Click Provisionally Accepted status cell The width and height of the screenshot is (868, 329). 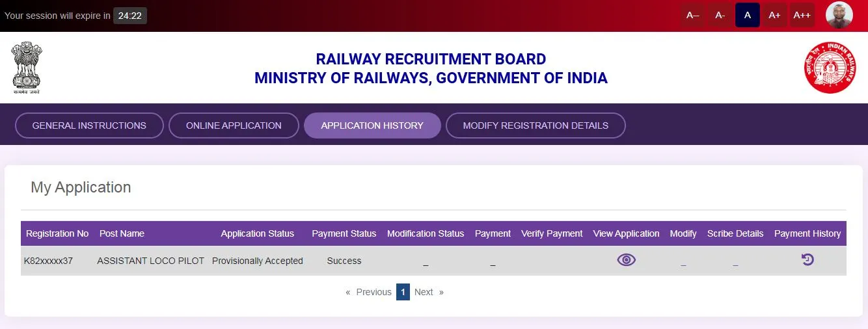[258, 261]
